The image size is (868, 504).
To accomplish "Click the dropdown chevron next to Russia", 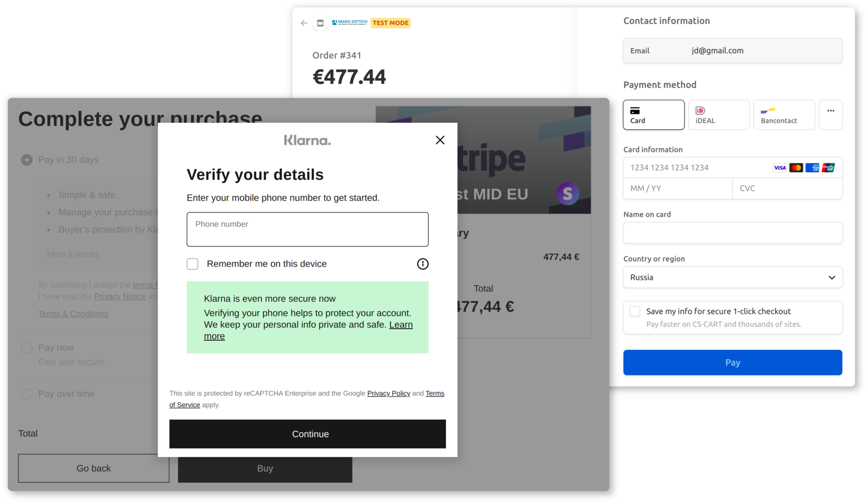I will coord(832,278).
